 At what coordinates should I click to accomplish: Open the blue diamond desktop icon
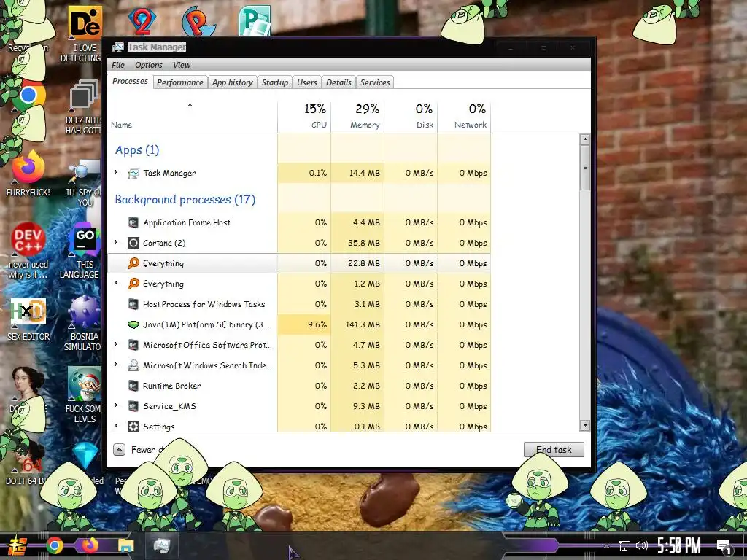86,455
